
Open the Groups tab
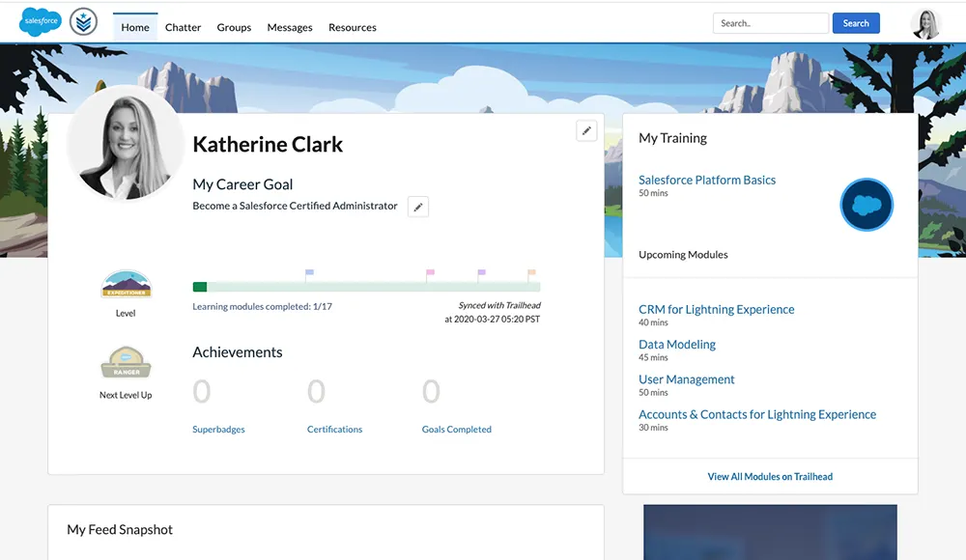[x=234, y=27]
